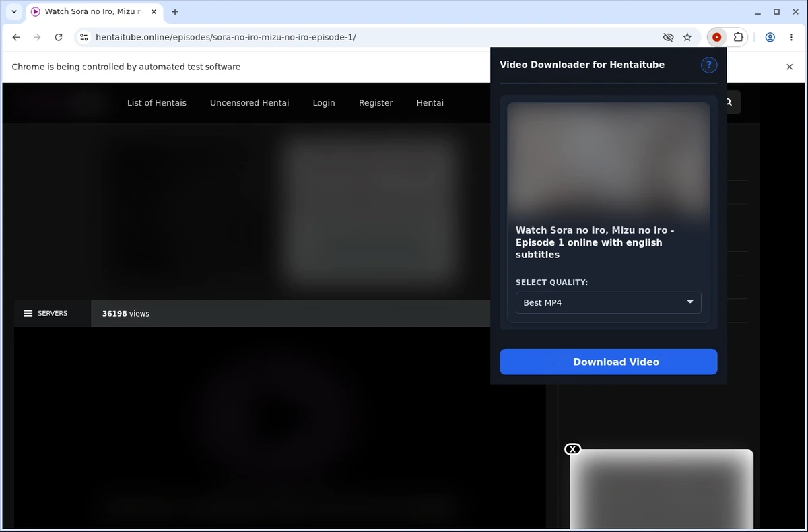Open the downloader help question mark
The height and width of the screenshot is (532, 808).
709,65
